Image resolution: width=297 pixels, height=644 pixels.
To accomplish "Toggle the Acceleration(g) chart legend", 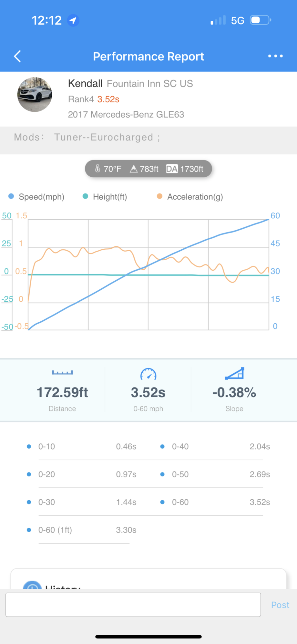I will click(x=190, y=197).
